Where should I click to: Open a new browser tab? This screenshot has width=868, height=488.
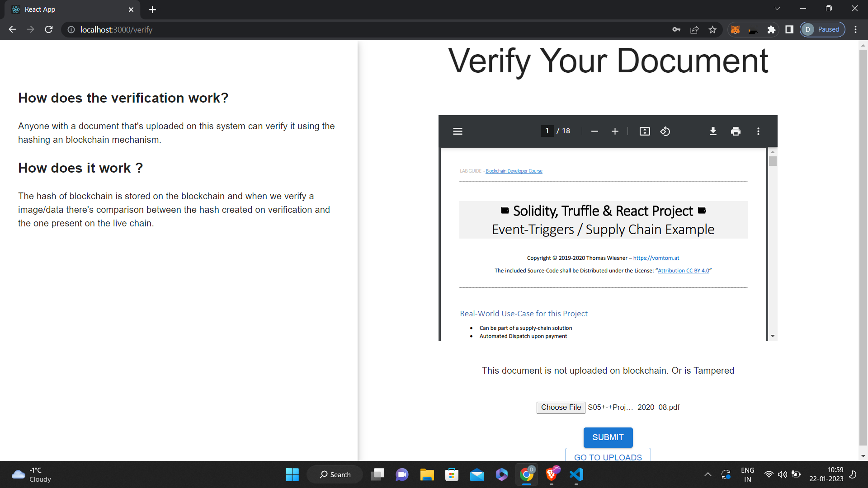(x=152, y=9)
